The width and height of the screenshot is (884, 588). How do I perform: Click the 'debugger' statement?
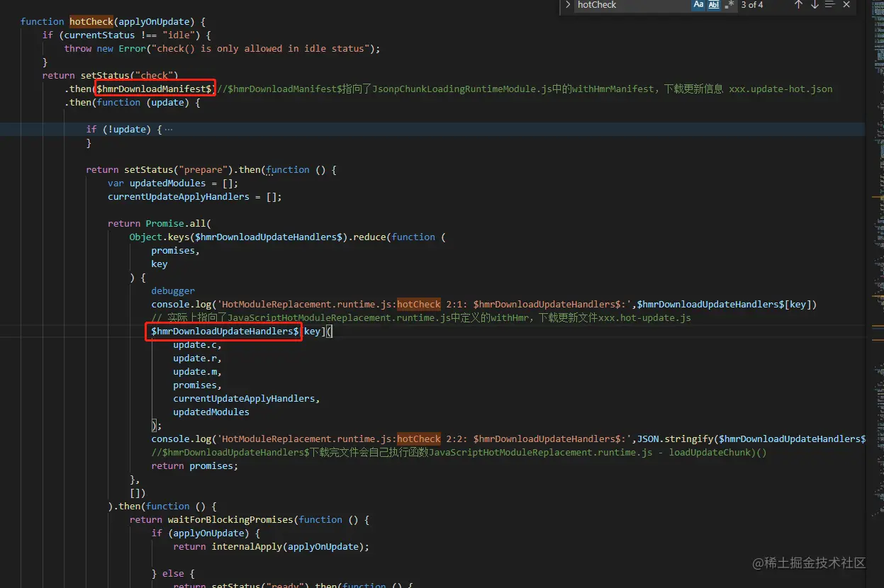coord(173,291)
